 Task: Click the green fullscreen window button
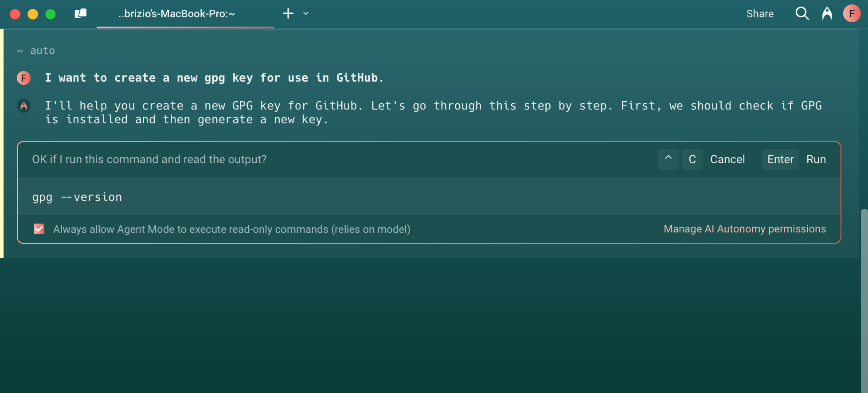pos(51,14)
